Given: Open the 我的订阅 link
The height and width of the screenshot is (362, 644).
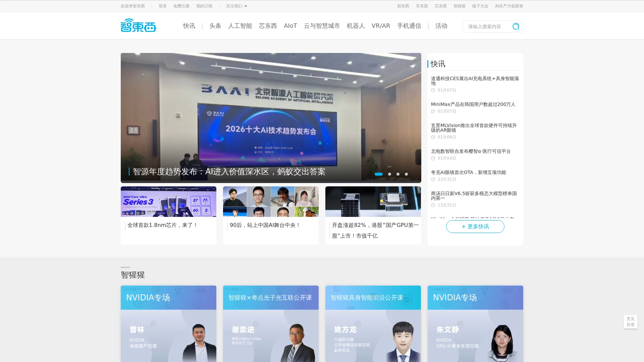Looking at the screenshot, I should click(204, 6).
